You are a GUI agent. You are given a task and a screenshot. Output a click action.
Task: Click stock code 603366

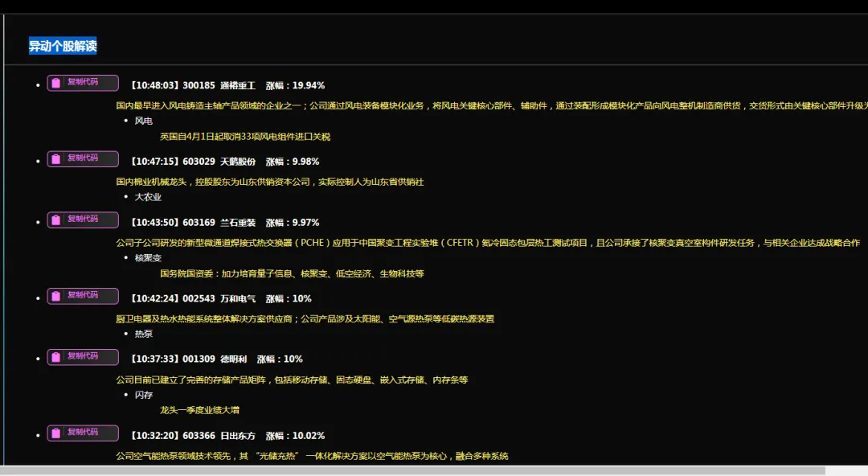(x=199, y=436)
